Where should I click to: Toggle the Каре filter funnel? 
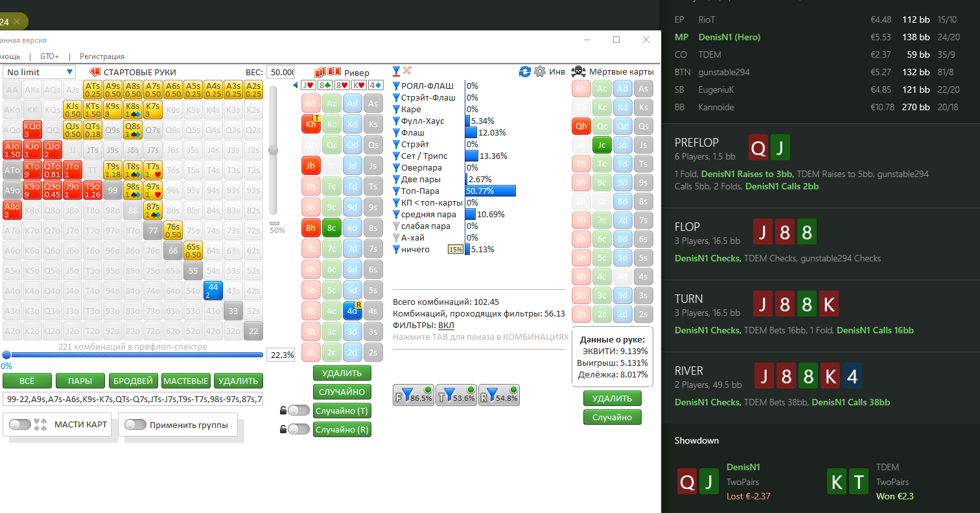click(x=397, y=109)
